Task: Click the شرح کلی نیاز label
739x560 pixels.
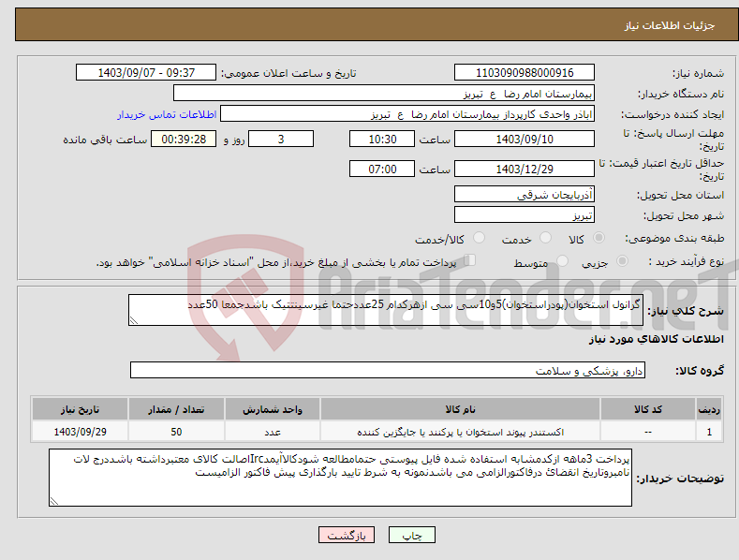Action: [x=686, y=311]
